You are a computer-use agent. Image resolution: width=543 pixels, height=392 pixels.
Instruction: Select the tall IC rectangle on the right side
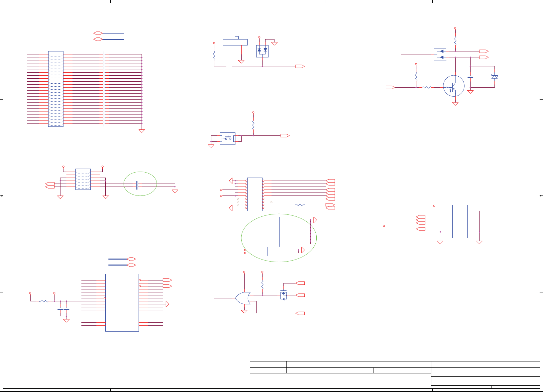coord(460,221)
